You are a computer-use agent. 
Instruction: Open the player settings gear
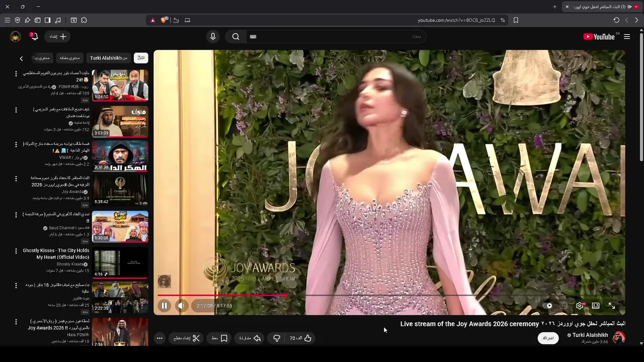580,306
